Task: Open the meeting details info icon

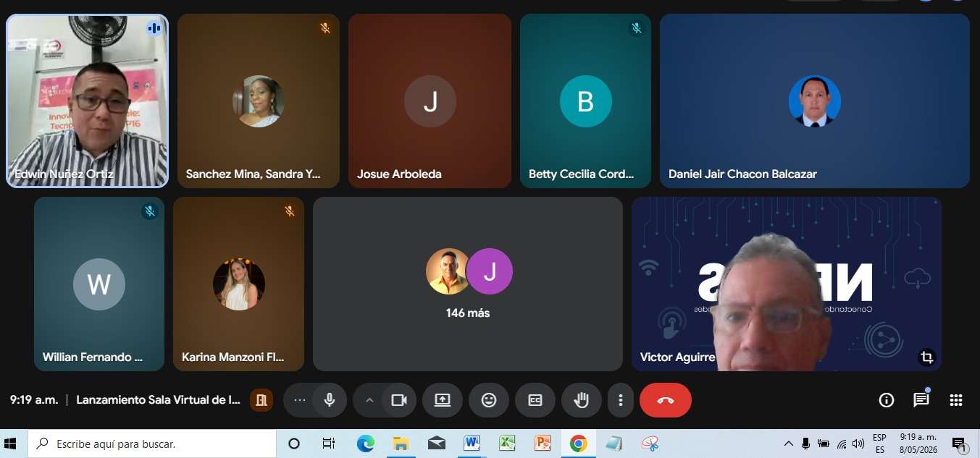Action: 886,400
